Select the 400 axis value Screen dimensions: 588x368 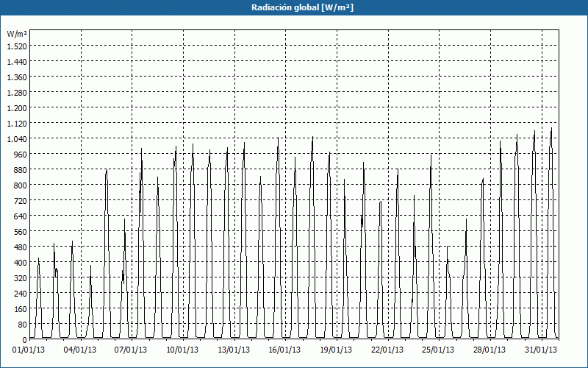(x=21, y=263)
